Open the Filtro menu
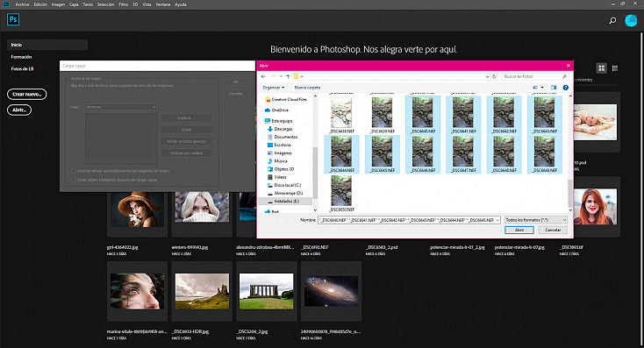 coord(123,4)
